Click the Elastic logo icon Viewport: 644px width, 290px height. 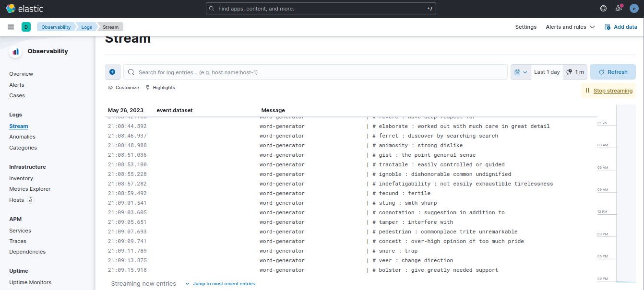coord(11,9)
